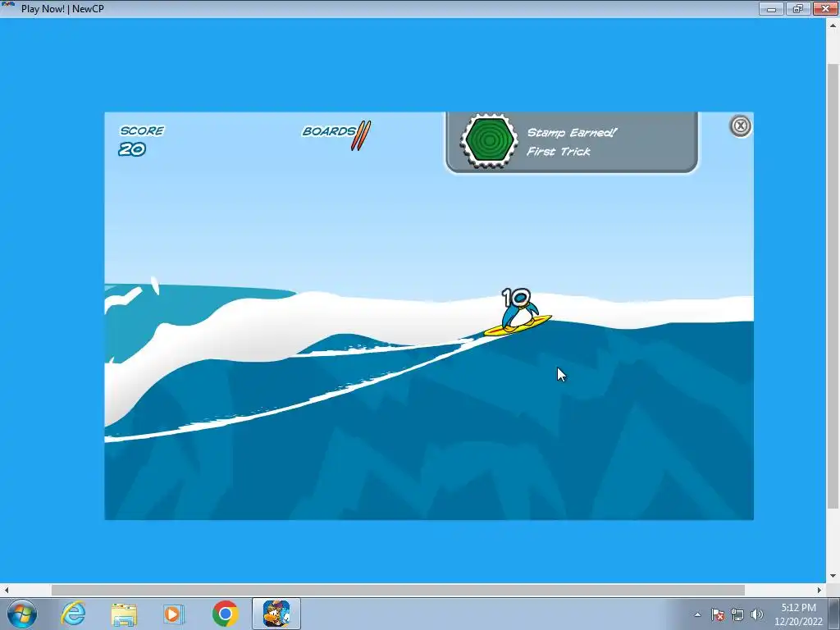The image size is (840, 630).
Task: Click the score value 20
Action: coord(132,149)
